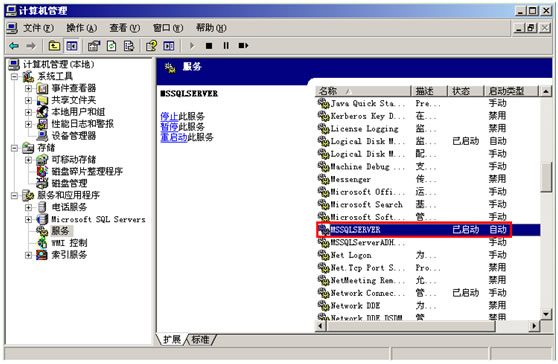This screenshot has width=558, height=364.
Task: Sort by the 启动类型 column header
Action: (511, 91)
